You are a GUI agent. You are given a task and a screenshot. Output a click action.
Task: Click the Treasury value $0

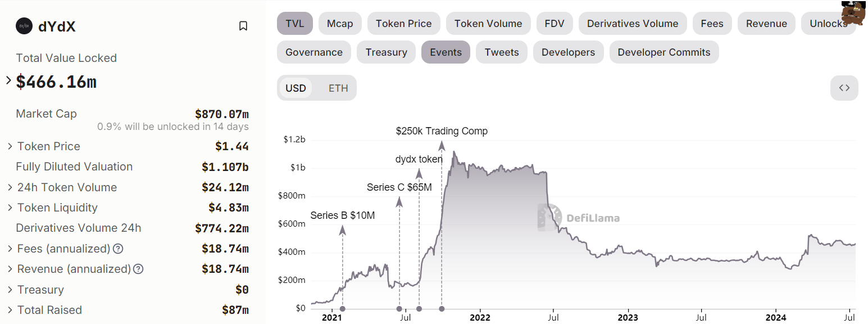point(242,290)
